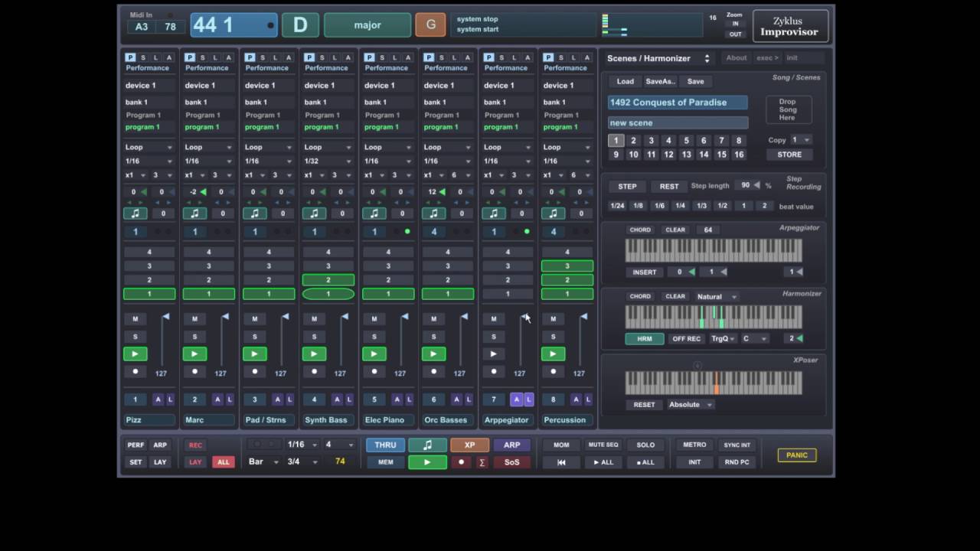Select the A tab on the Synth Bass track
The width and height of the screenshot is (980, 551).
pyautogui.click(x=348, y=57)
